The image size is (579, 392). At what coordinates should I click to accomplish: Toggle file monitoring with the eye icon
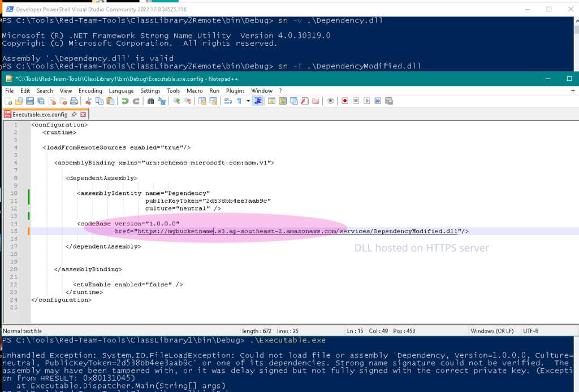[x=330, y=101]
